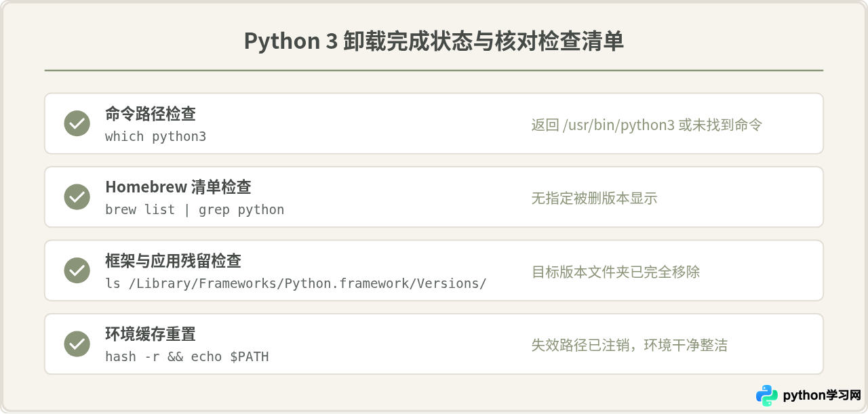Click the checkmark icon beside 环境缓存重置
The width and height of the screenshot is (868, 414).
[77, 344]
